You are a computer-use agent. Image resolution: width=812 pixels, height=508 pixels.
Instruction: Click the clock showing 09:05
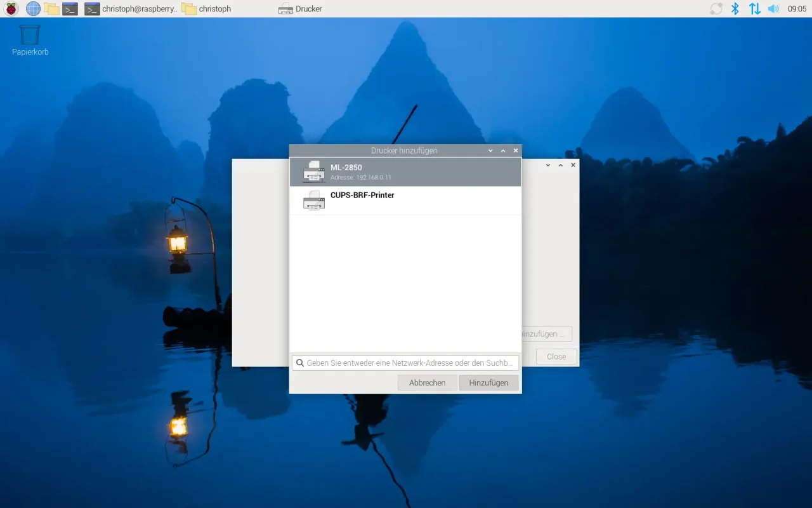797,9
